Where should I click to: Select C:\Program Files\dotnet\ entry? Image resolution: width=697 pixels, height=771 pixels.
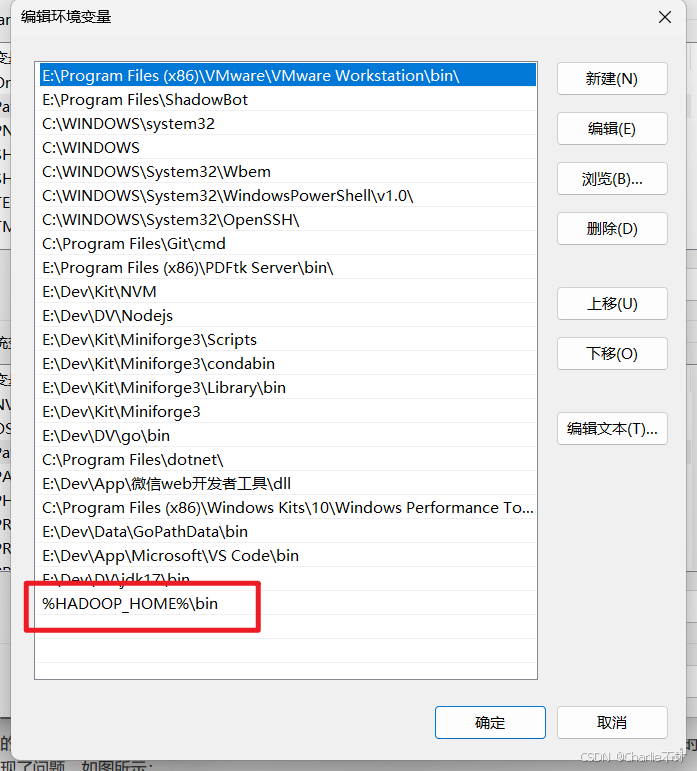pos(286,460)
